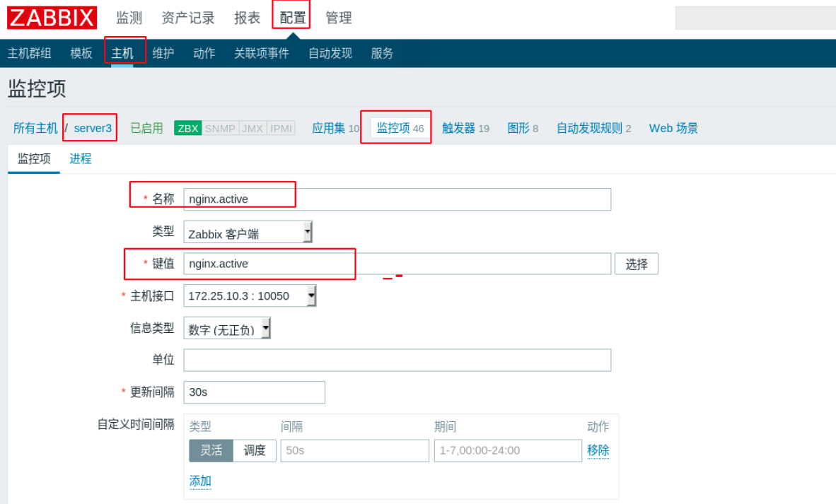Toggle the 已启用 host status
The image size is (836, 504).
pyautogui.click(x=146, y=128)
